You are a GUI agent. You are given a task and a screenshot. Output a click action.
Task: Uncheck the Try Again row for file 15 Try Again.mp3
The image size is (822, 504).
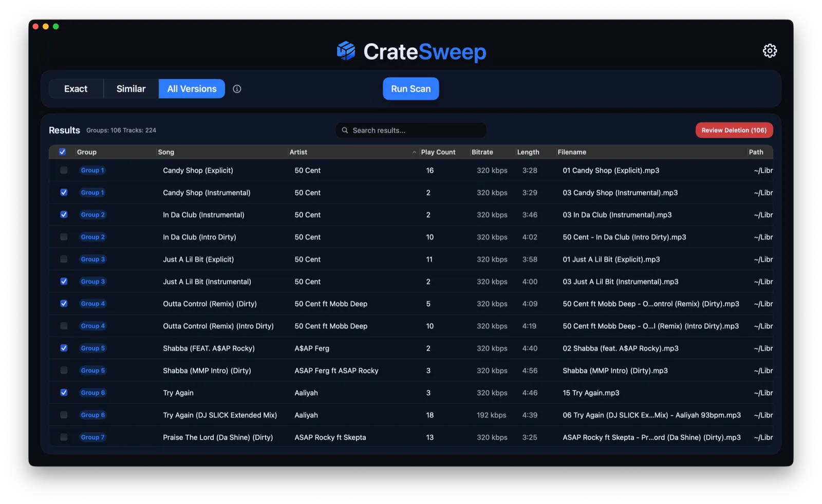64,393
